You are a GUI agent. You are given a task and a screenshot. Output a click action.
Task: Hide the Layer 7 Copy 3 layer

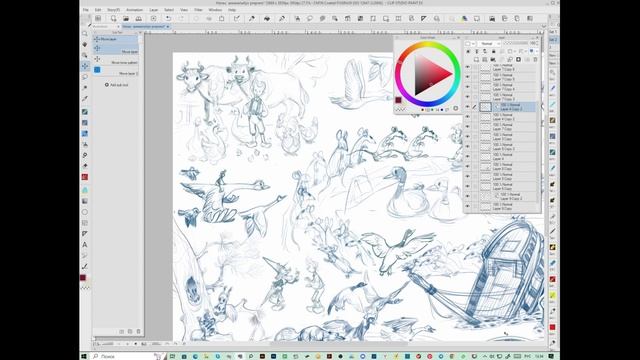[x=468, y=97]
